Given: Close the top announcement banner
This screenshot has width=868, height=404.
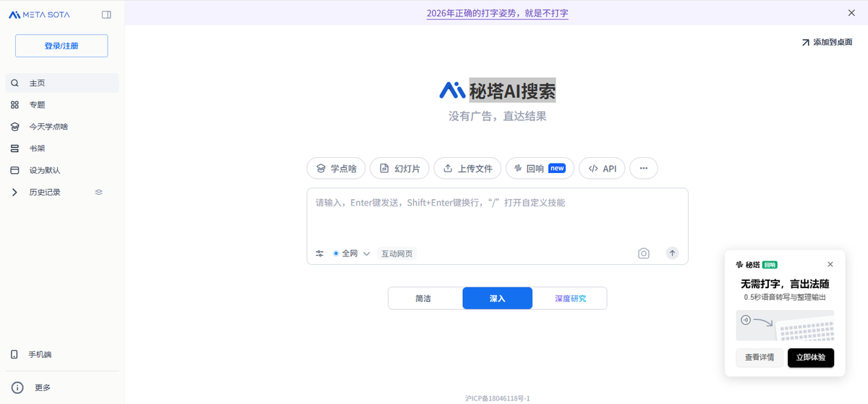Looking at the screenshot, I should [851, 13].
